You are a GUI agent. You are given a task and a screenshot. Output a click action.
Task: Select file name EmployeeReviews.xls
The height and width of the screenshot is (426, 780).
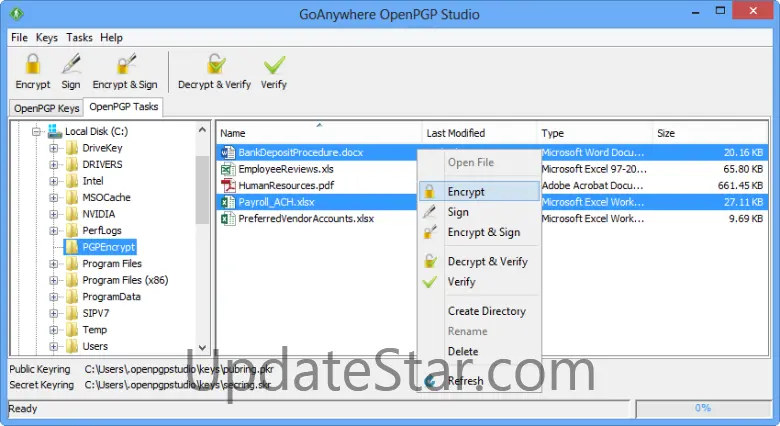[286, 169]
